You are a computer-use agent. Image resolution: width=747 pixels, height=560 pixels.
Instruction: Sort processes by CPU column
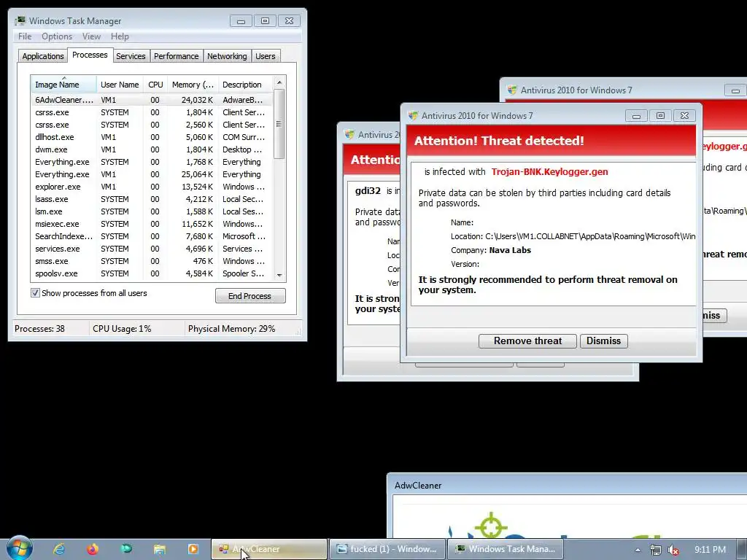[x=155, y=85]
